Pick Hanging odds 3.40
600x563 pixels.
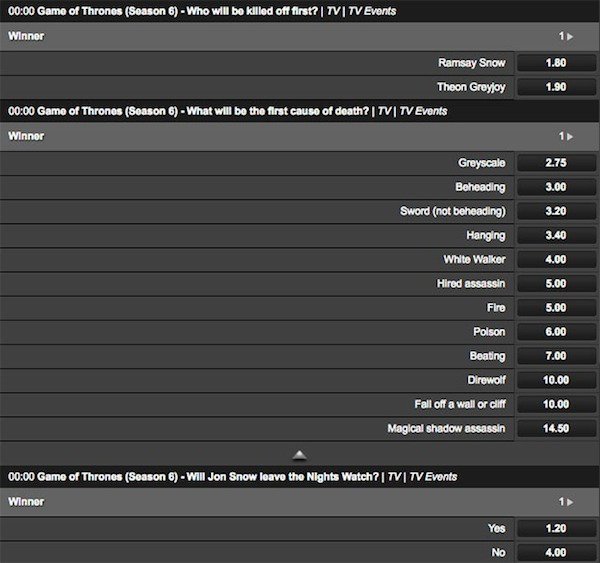click(x=556, y=235)
